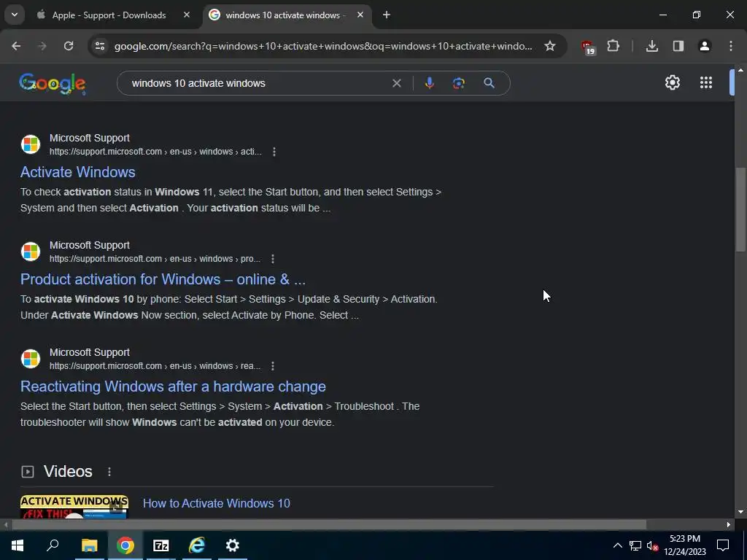Open more options for Activate Windows result
Viewport: 747px width, 560px height.
274,152
